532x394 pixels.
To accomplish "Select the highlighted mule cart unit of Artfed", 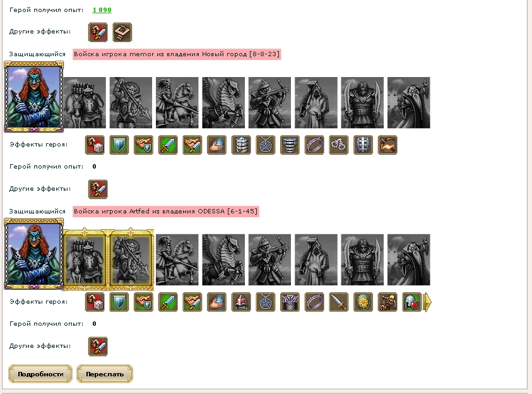I will pyautogui.click(x=85, y=260).
